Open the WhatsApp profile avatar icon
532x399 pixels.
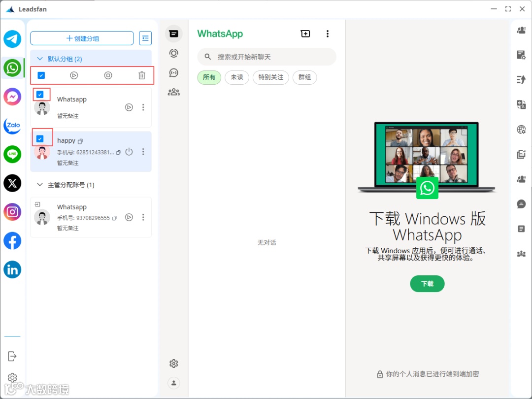pos(174,383)
